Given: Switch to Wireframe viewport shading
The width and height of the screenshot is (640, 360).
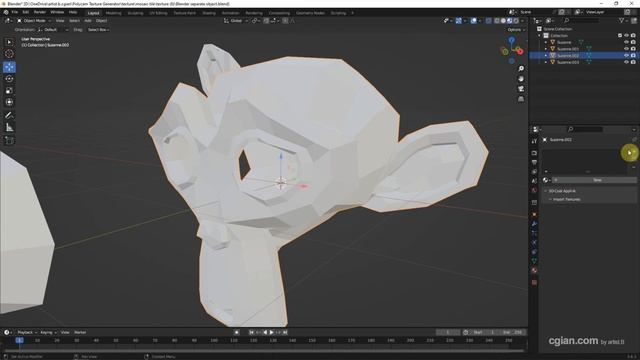Looking at the screenshot, I should coord(497,20).
